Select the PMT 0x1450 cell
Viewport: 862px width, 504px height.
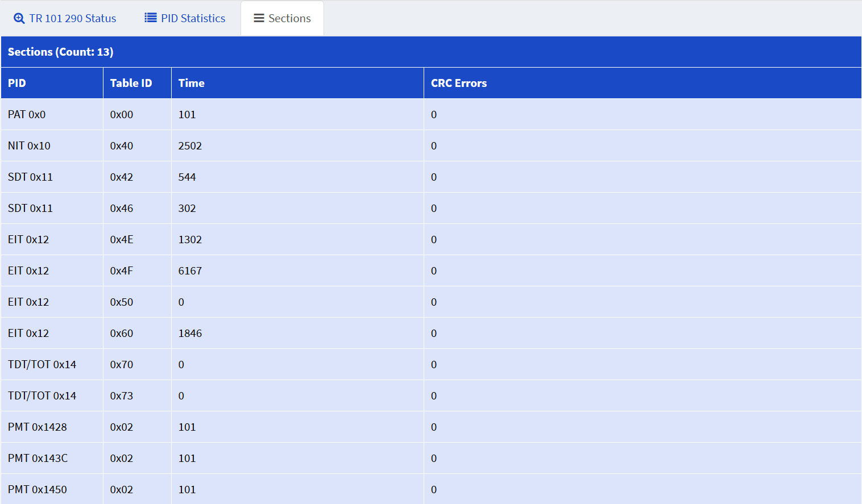[52, 489]
